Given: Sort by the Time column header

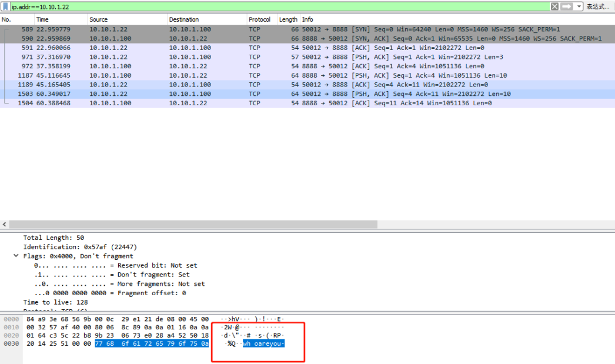Looking at the screenshot, I should click(x=61, y=19).
